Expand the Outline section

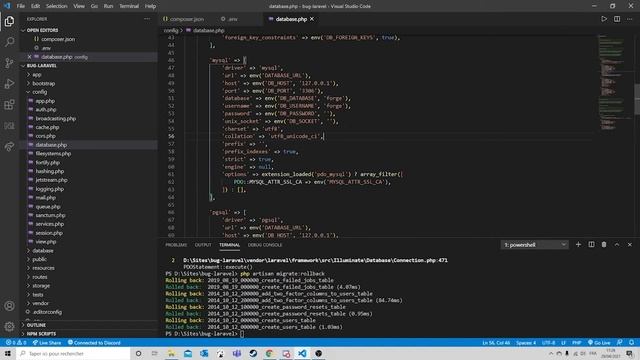coord(36,325)
